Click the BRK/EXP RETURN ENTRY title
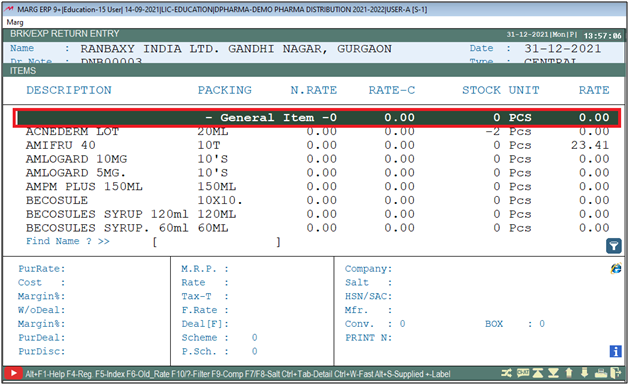The width and height of the screenshot is (630, 385). pos(65,34)
